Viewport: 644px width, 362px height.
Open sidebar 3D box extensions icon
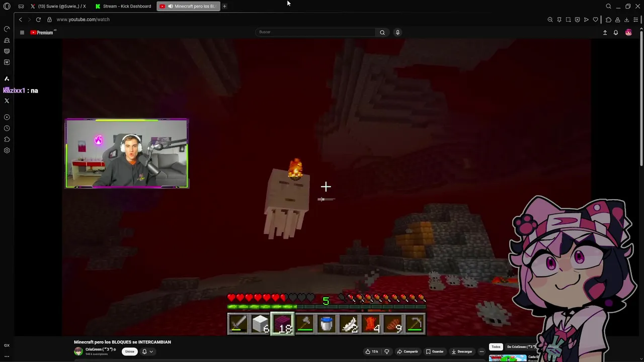pos(7,139)
